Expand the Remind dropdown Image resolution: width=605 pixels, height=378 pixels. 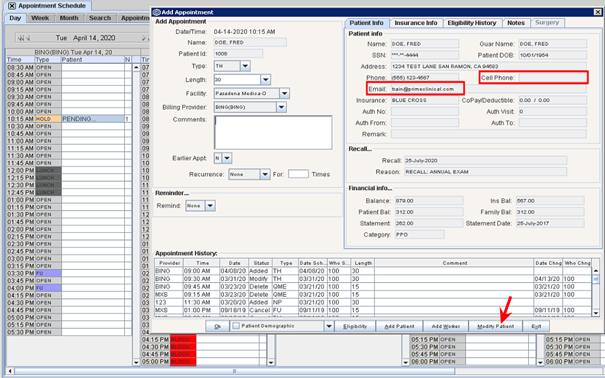click(210, 206)
